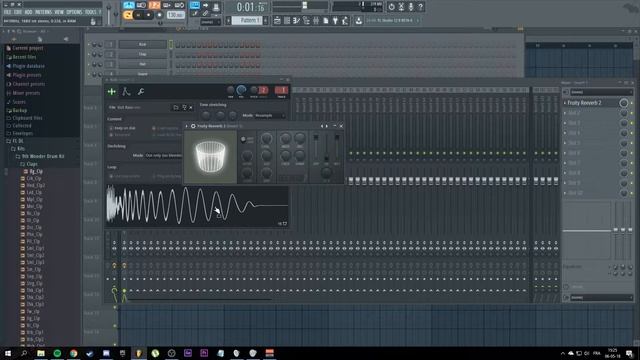
Task: Toggle Keep on disk checkbox
Action: (x=111, y=128)
